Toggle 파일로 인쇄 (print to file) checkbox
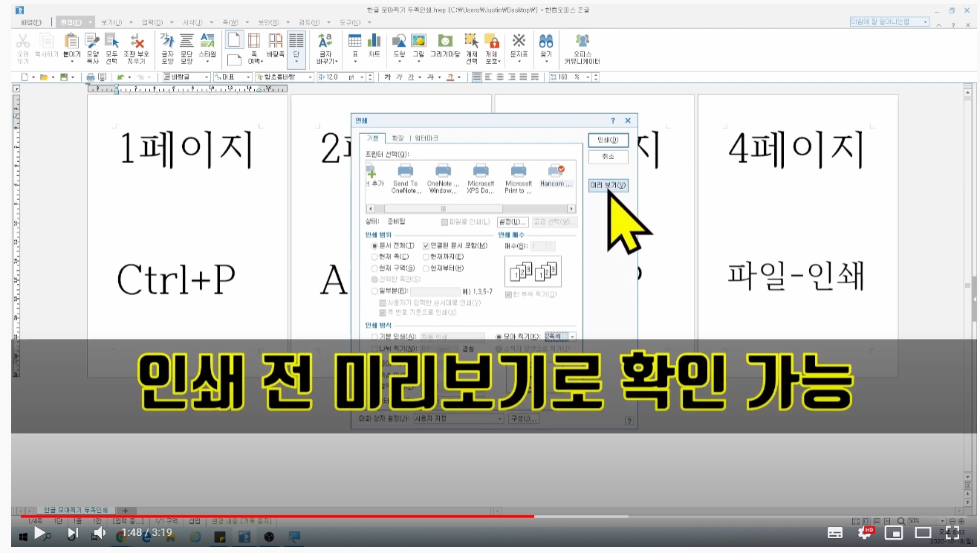Image resolution: width=980 pixels, height=553 pixels. point(444,221)
